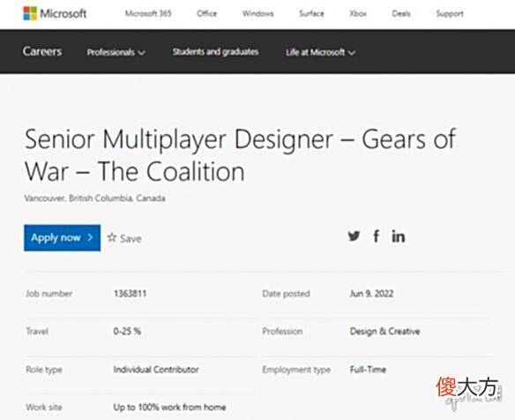Open the Windows nav link
Viewport: 515px width, 420px height.
(257, 13)
